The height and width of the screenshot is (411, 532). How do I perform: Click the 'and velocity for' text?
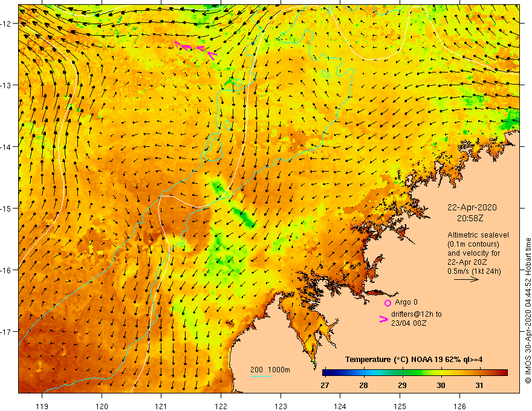(473, 253)
